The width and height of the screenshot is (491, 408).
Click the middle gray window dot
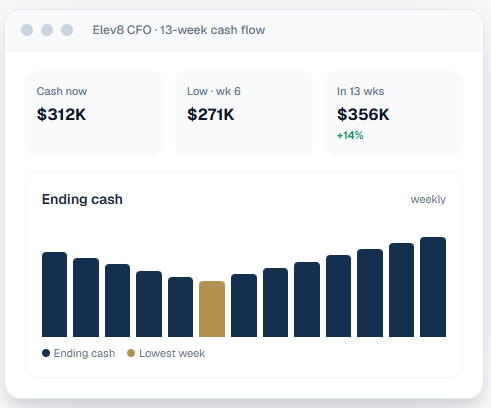coord(47,30)
